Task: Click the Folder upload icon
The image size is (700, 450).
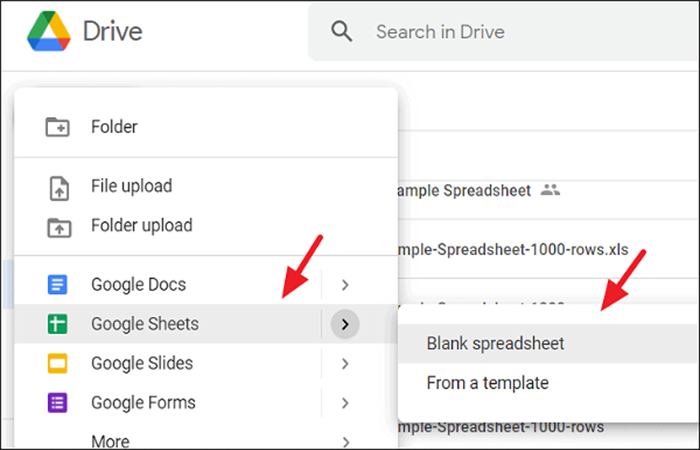Action: (x=59, y=227)
